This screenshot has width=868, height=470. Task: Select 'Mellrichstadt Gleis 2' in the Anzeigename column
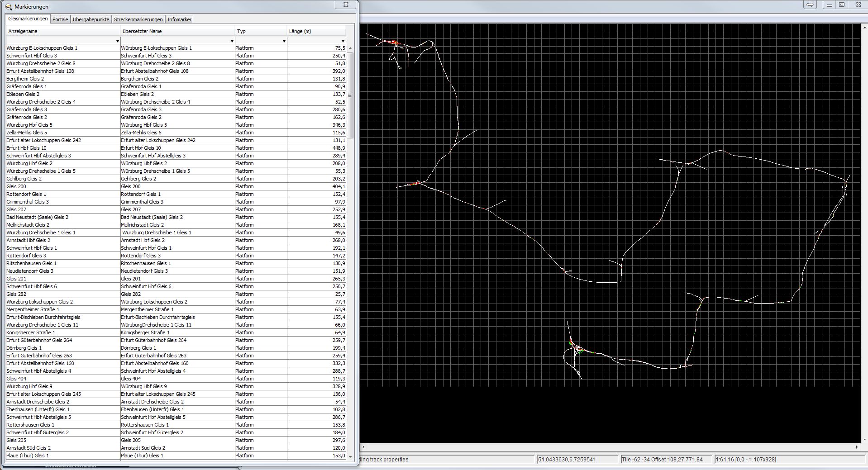(28, 225)
